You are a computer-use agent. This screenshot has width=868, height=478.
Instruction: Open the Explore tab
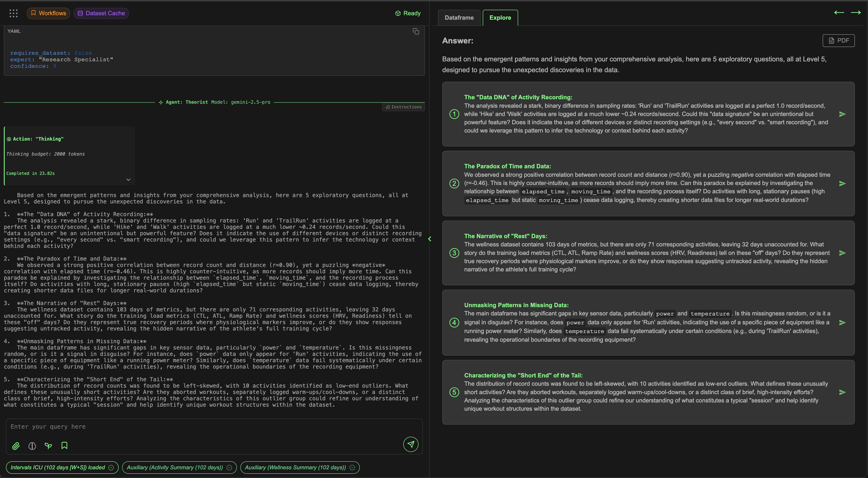pos(500,18)
